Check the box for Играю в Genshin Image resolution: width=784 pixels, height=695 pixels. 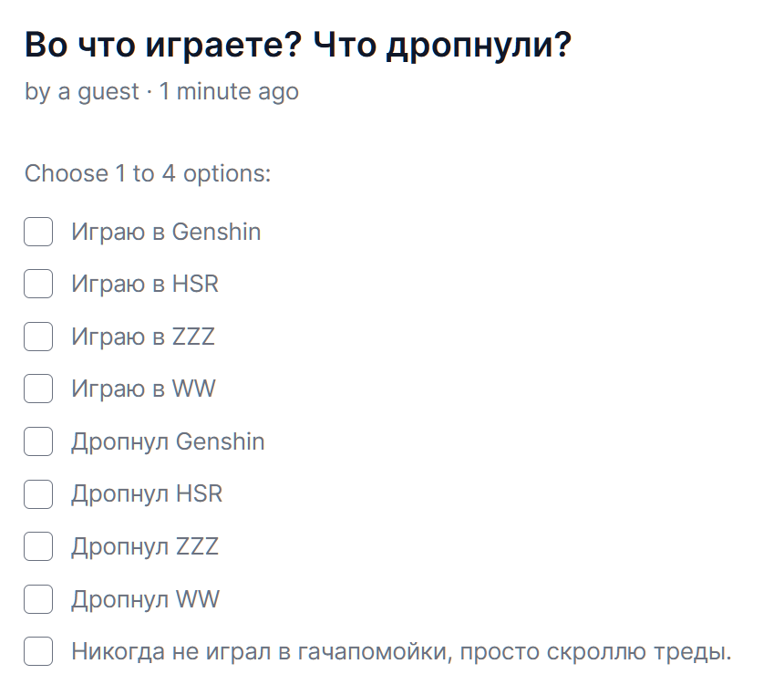pyautogui.click(x=38, y=232)
